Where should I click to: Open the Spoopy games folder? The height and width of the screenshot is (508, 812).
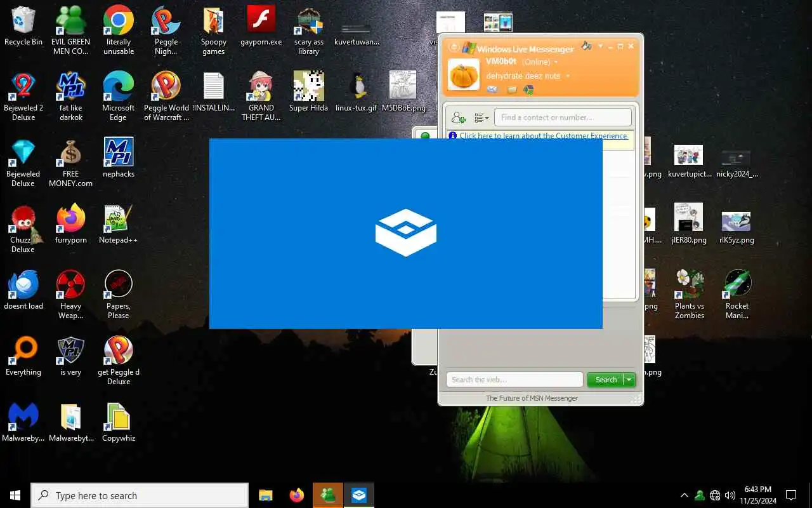tap(214, 30)
